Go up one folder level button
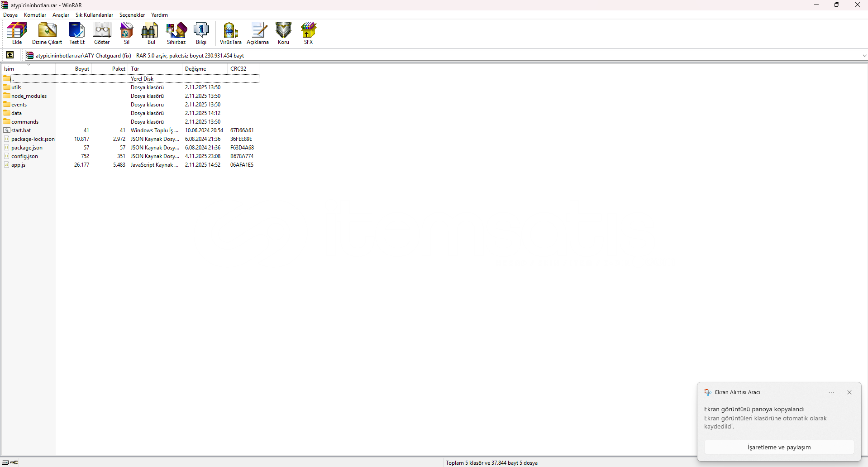Image resolution: width=868 pixels, height=467 pixels. click(10, 55)
